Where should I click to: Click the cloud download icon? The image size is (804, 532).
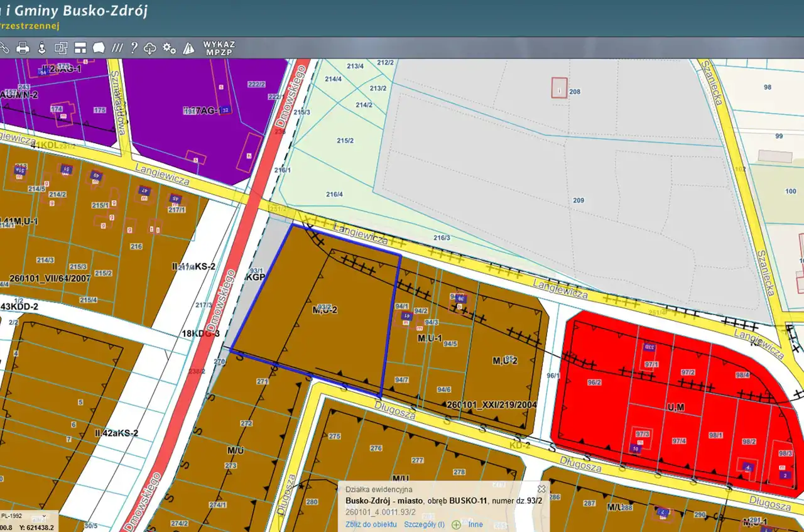(151, 48)
